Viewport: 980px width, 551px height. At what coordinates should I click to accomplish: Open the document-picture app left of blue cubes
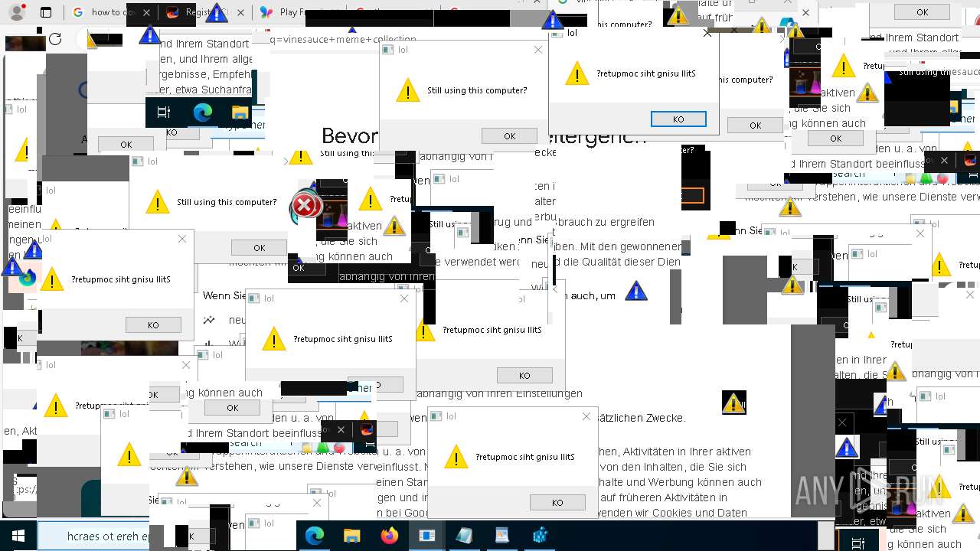[501, 536]
